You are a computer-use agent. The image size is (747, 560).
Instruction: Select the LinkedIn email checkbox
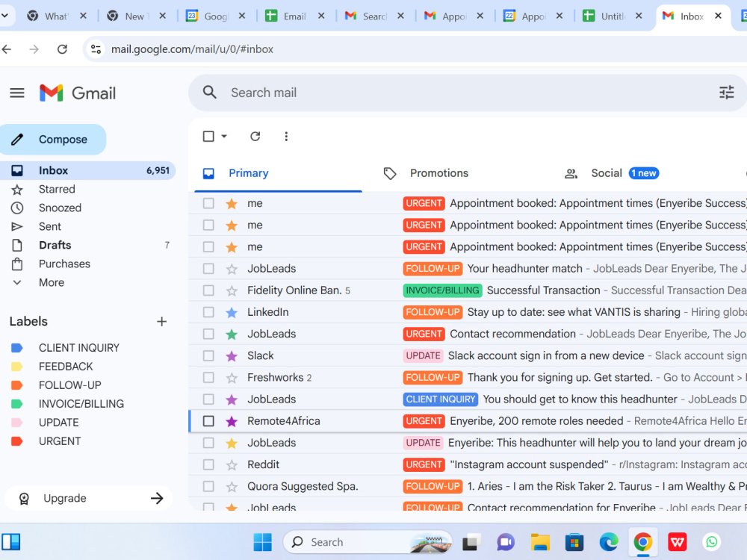(x=208, y=312)
